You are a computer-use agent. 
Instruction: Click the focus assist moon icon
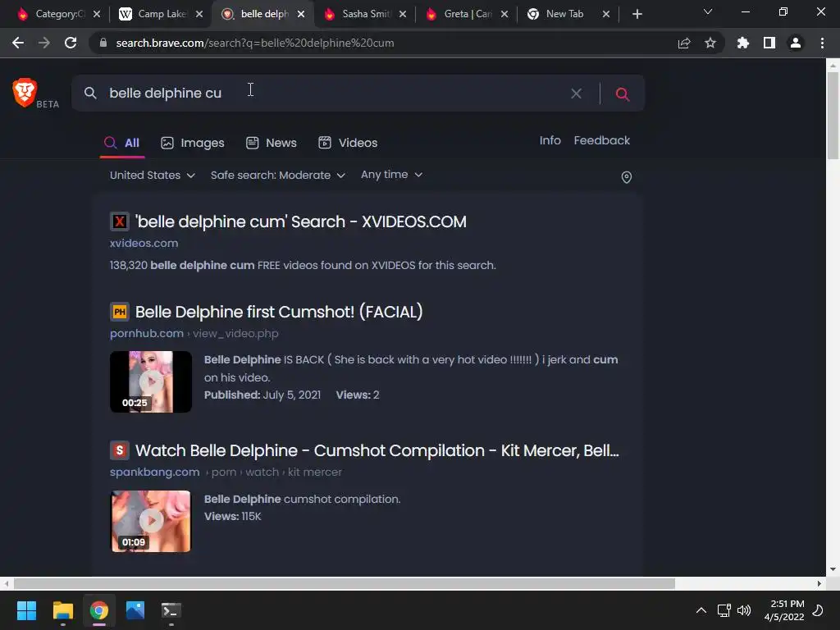click(818, 610)
